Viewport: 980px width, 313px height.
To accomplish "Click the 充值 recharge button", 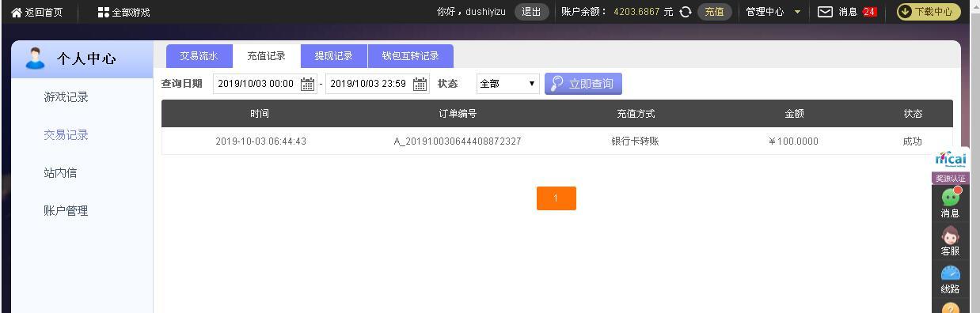I will coord(714,12).
